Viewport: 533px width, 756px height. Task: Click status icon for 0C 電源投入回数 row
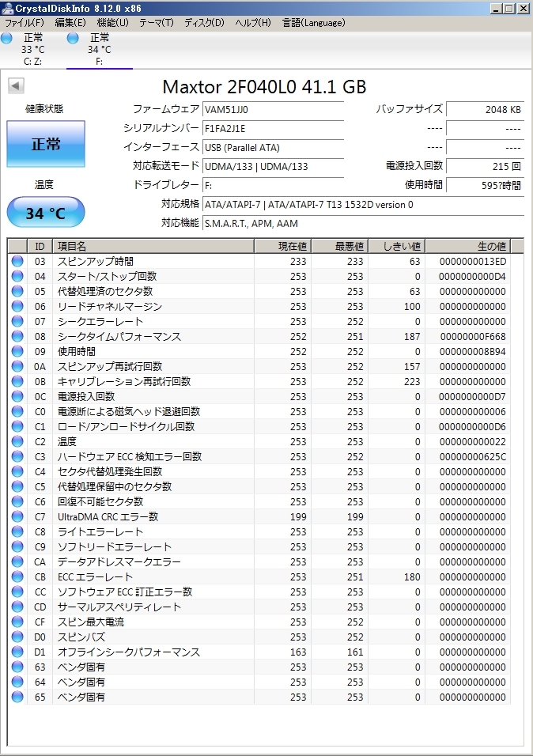(x=17, y=396)
